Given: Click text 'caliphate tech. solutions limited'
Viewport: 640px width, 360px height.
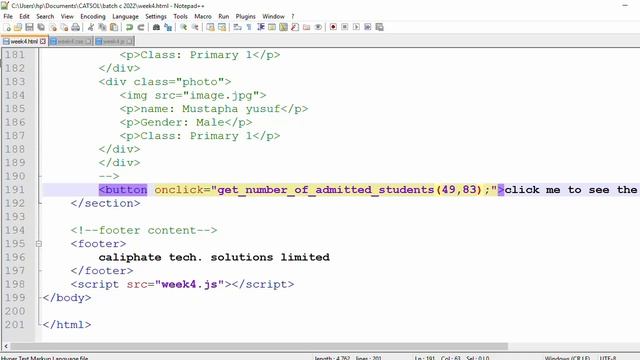Looking at the screenshot, I should pyautogui.click(x=214, y=257).
